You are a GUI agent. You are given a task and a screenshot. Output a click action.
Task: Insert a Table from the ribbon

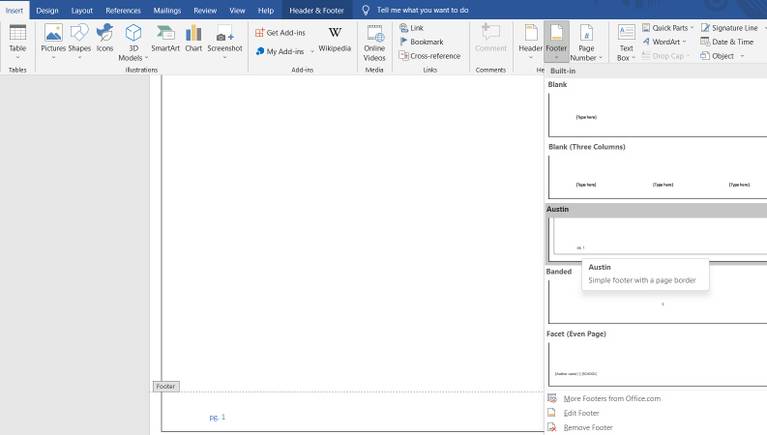18,42
